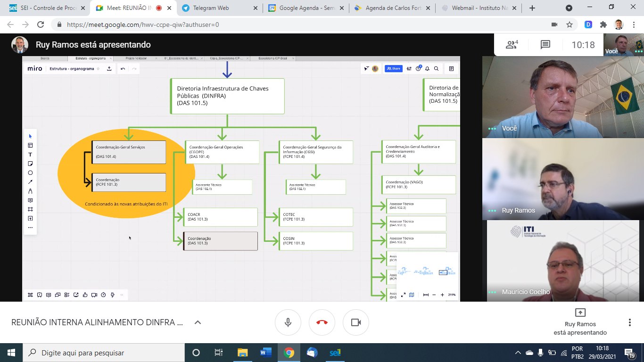This screenshot has height=362, width=644.
Task: Open the meeting chat panel
Action: [x=545, y=45]
